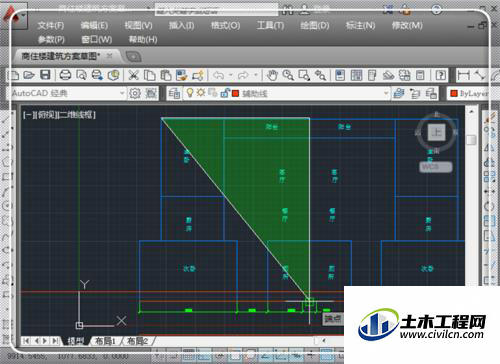This screenshot has height=364, width=500.
Task: Click the Zoom Window icon
Action: pyautogui.click(x=304, y=75)
